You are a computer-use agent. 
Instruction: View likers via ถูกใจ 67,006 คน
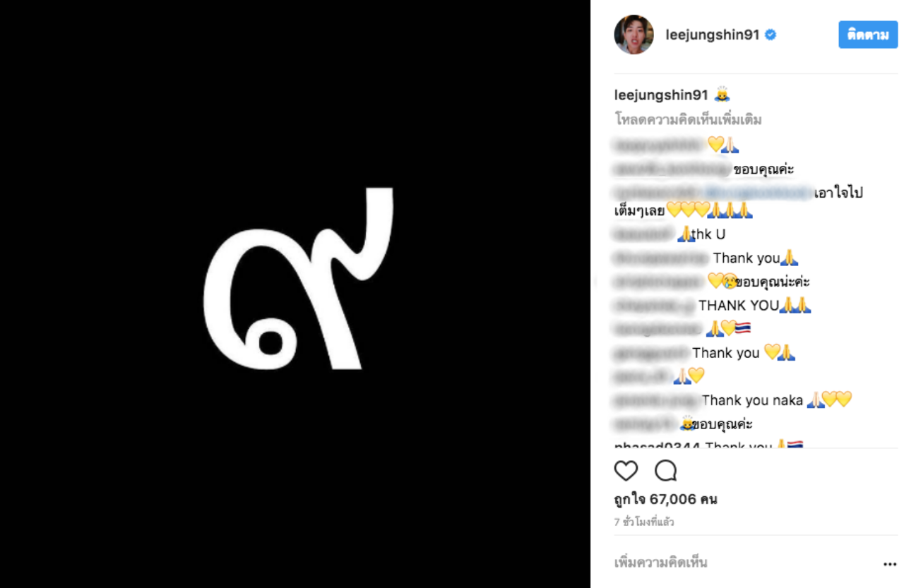665,500
